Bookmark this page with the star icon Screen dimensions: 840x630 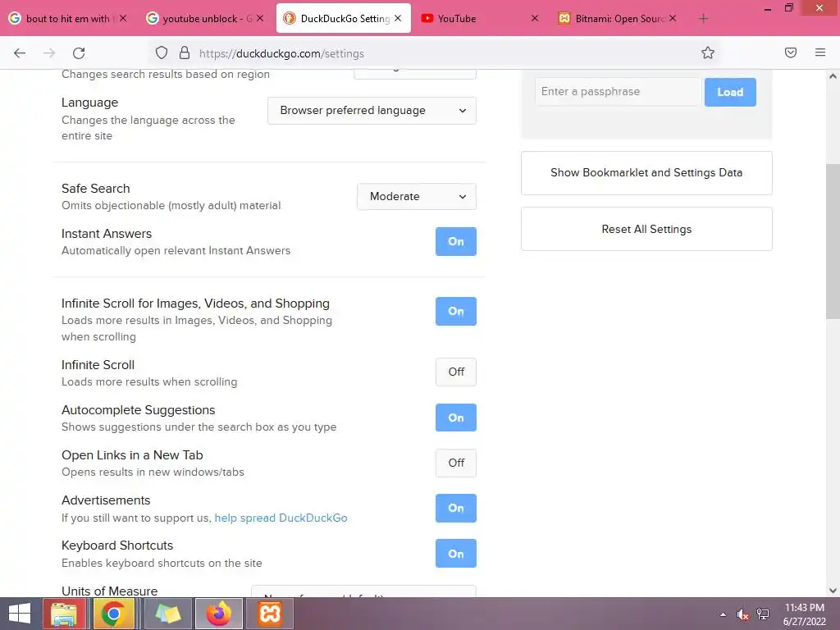708,52
